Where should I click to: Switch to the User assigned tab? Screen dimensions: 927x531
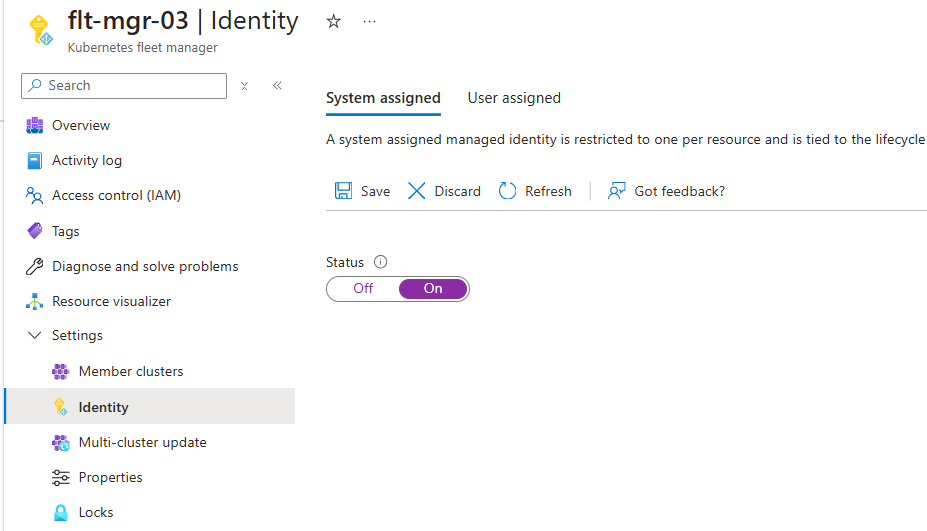point(514,98)
